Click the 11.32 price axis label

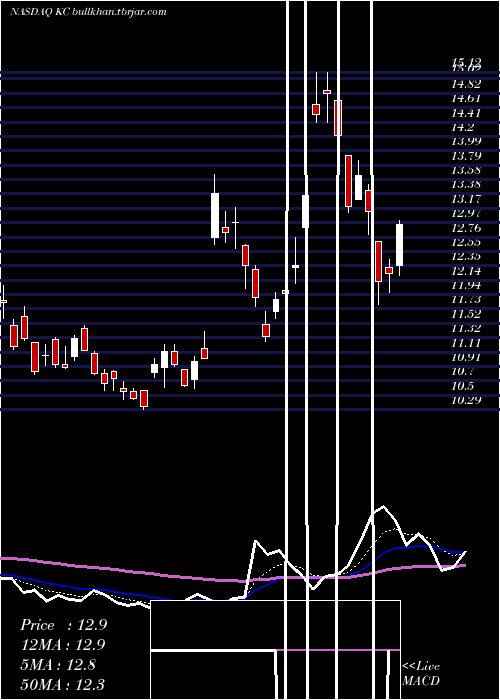point(466,328)
